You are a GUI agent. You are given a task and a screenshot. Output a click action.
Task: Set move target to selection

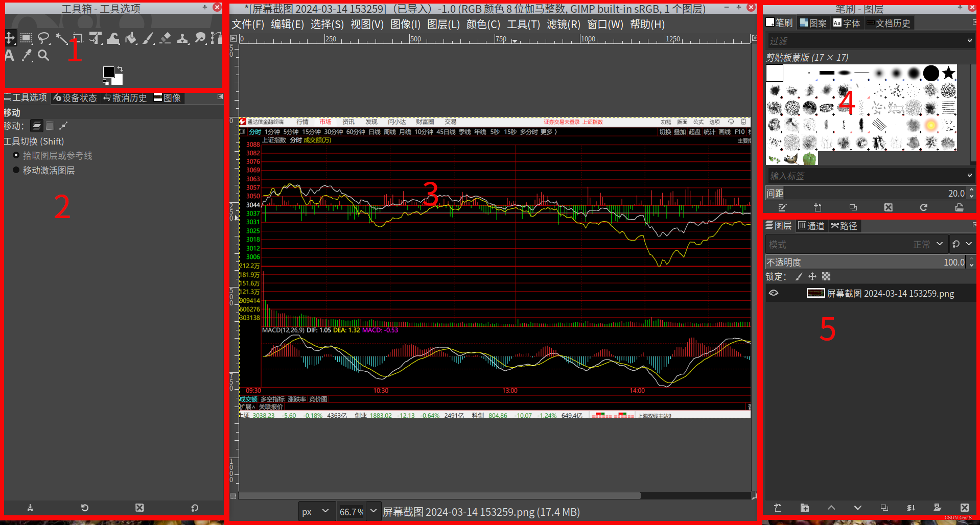(x=50, y=126)
